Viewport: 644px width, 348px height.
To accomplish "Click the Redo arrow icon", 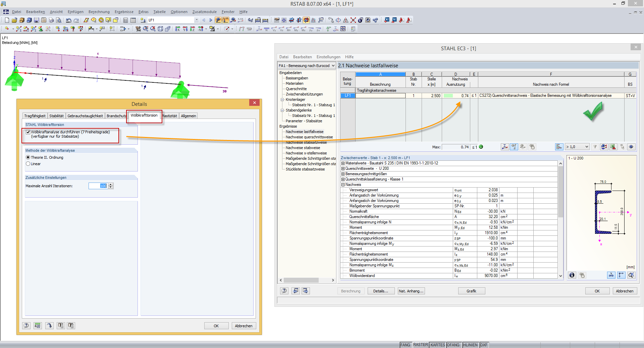I will (x=76, y=20).
